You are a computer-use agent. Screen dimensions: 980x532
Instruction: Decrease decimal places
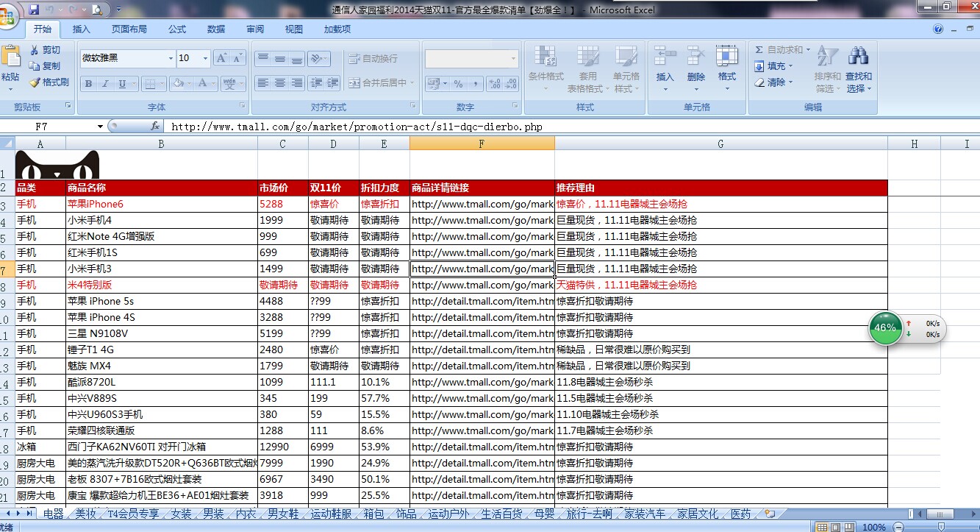pos(511,83)
